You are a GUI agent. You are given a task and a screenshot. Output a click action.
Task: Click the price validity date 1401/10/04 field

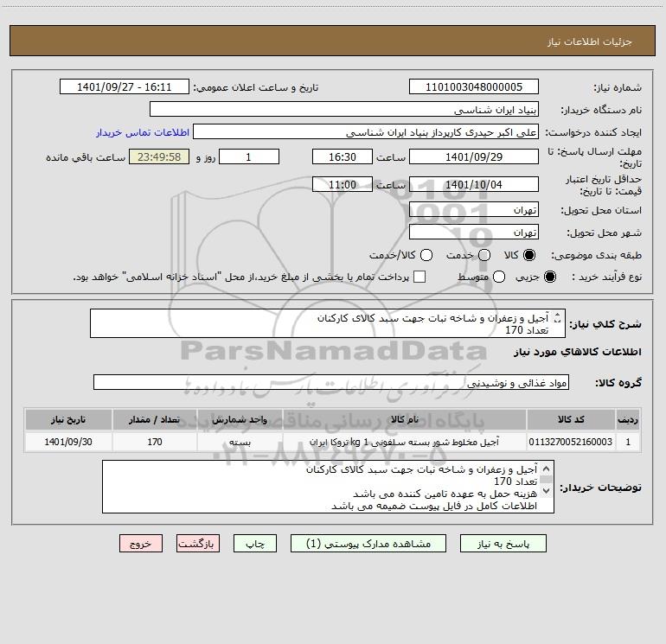click(x=474, y=184)
